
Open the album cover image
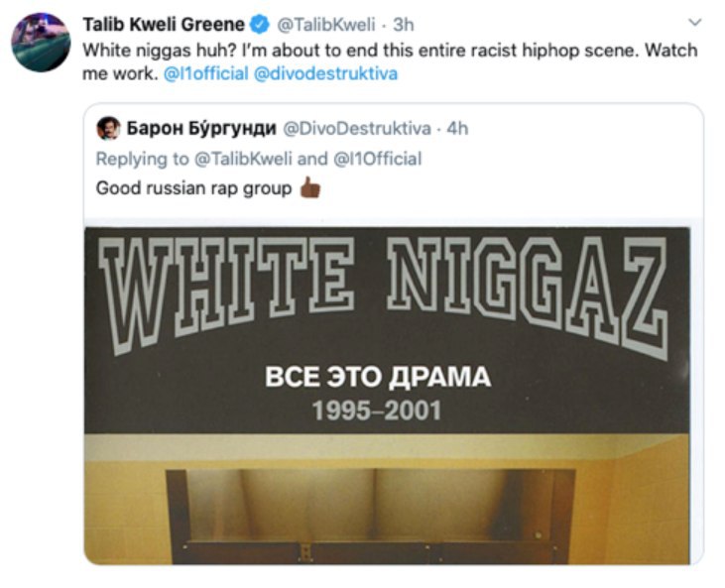point(387,396)
